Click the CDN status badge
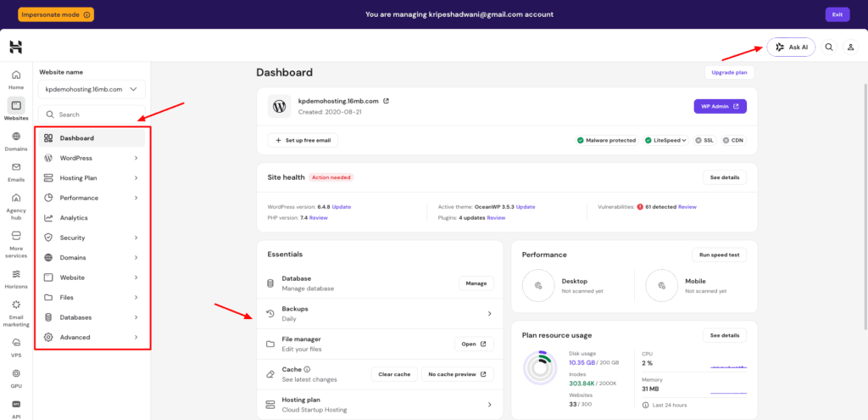Screen dimensions: 868x420 (x=734, y=141)
